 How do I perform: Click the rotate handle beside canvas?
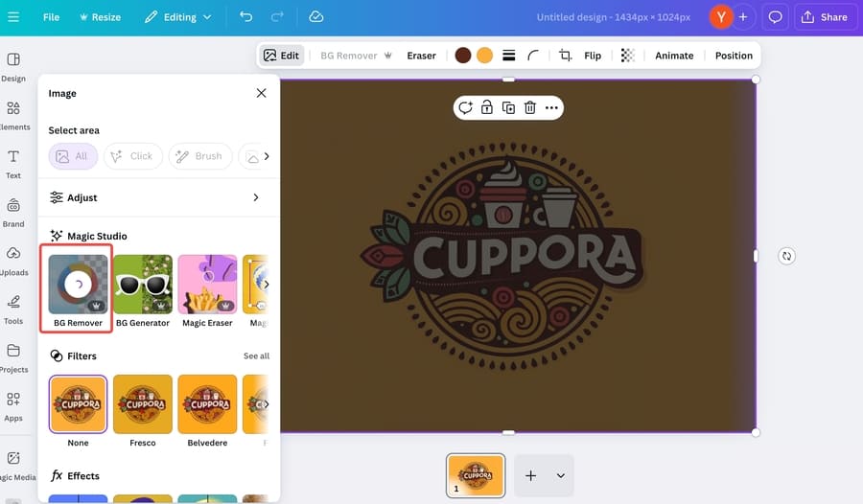point(786,256)
